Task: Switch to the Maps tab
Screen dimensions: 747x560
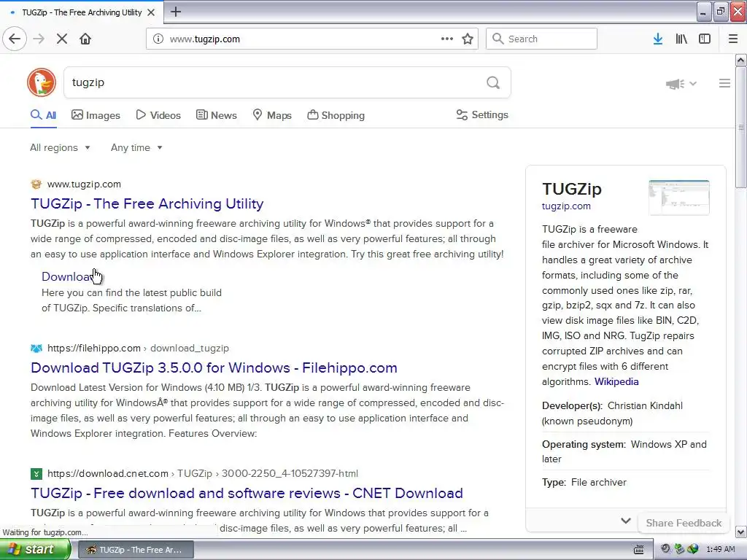Action: (x=272, y=115)
